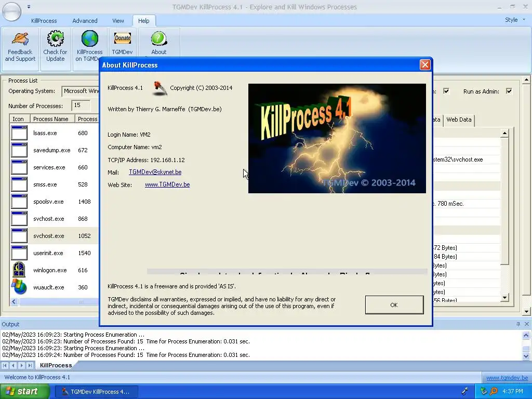The width and height of the screenshot is (532, 399).
Task: Click the About question mark icon
Action: click(159, 38)
